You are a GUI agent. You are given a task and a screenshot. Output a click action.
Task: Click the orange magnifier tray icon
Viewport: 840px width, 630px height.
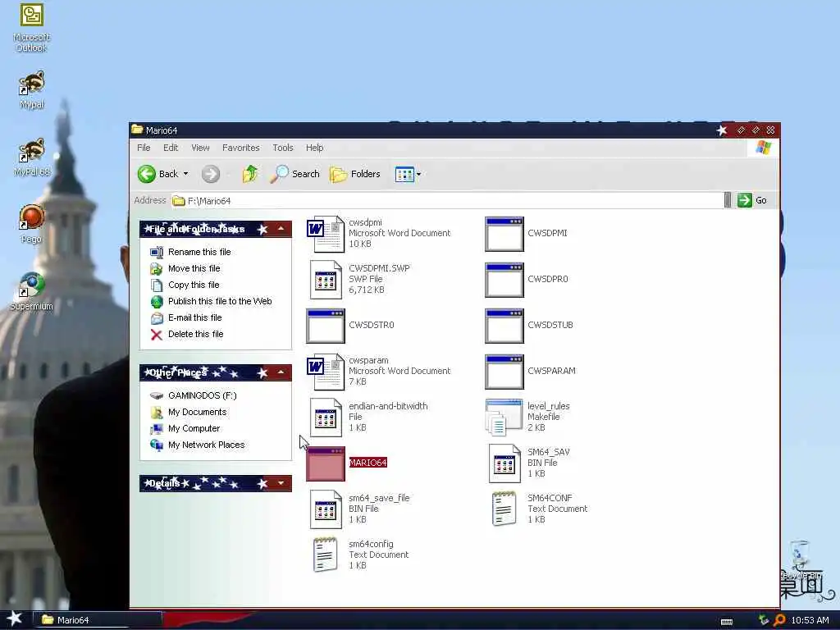(x=779, y=620)
